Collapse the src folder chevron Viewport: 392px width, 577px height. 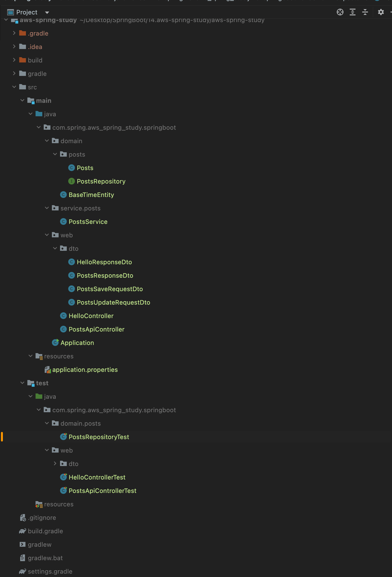tap(14, 87)
